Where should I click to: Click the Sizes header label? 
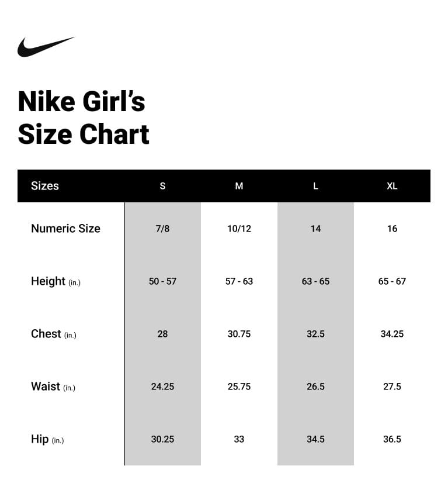coord(45,186)
